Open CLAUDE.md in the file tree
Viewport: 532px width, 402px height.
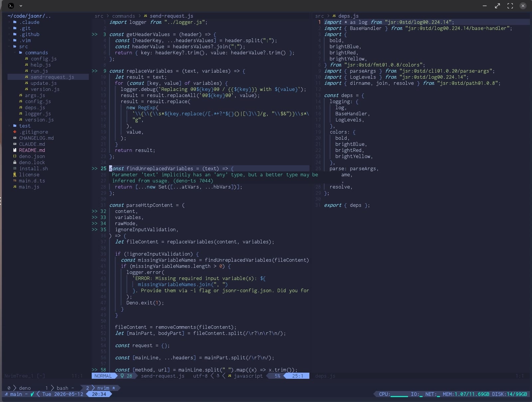pyautogui.click(x=32, y=144)
